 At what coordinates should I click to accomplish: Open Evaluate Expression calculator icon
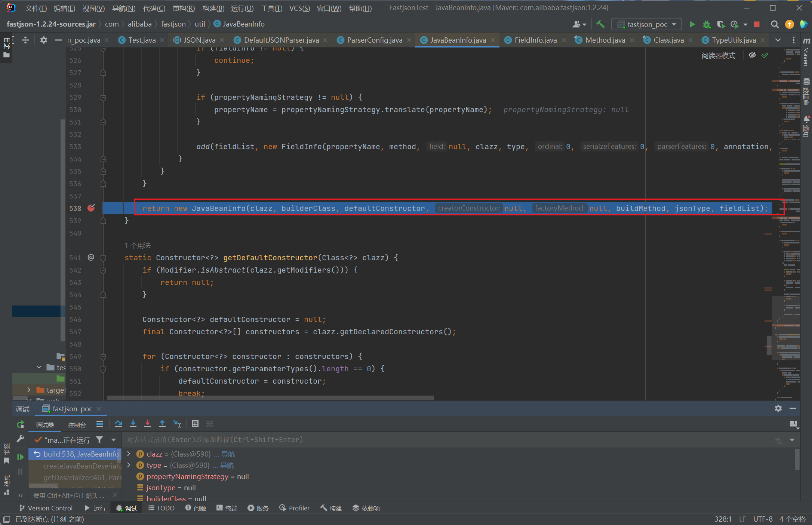[195, 424]
